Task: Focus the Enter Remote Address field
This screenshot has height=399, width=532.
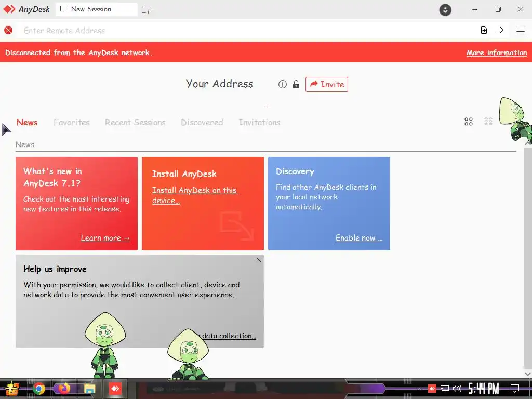Action: pos(248,31)
